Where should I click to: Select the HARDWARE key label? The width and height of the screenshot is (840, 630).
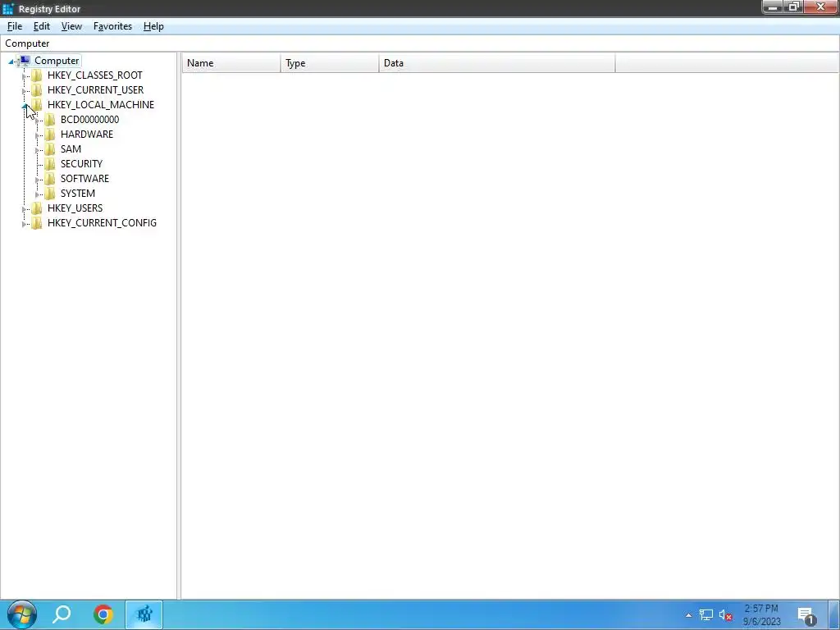pyautogui.click(x=87, y=135)
